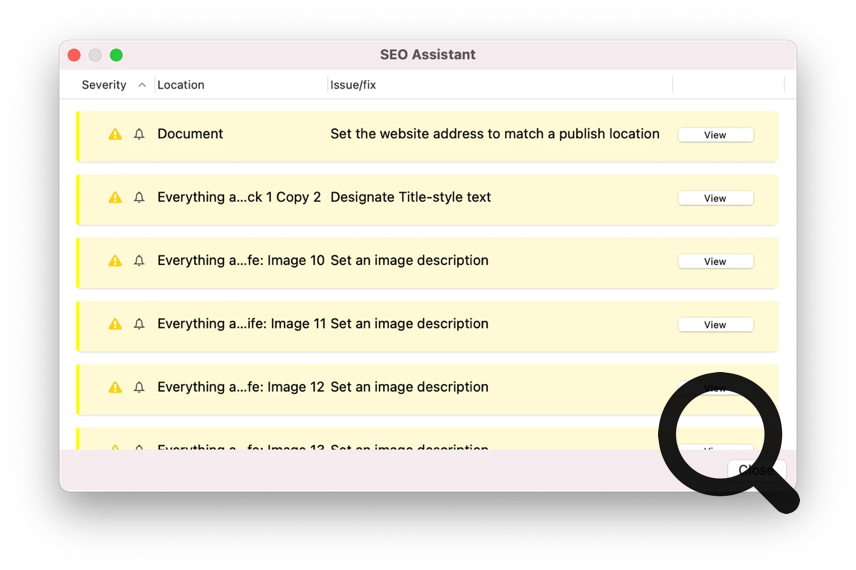This screenshot has height=570, width=856.
Task: Sort by the Issue/fix column header
Action: (x=353, y=85)
